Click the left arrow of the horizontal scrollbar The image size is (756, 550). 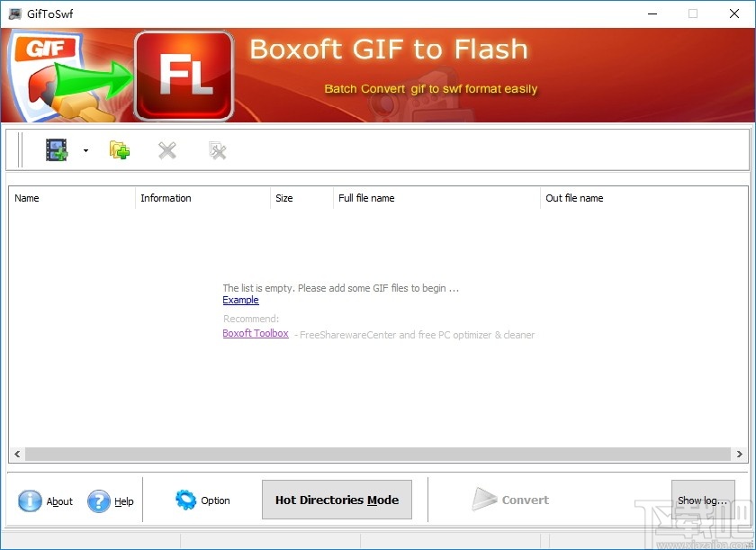pyautogui.click(x=17, y=454)
